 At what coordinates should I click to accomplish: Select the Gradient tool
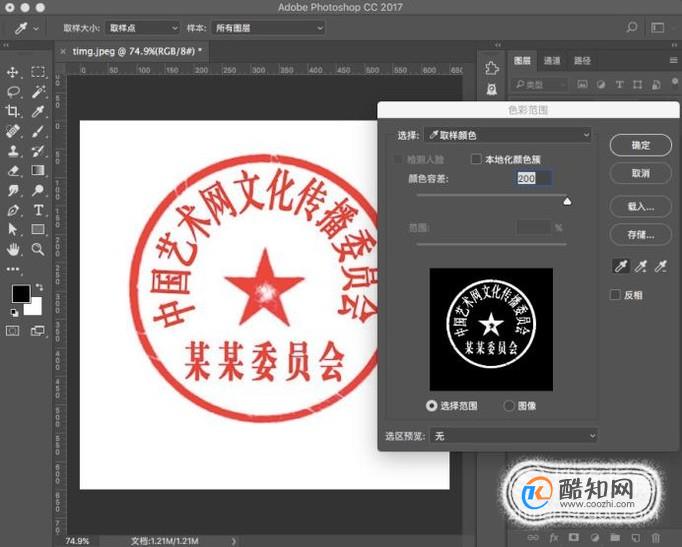tap(38, 170)
